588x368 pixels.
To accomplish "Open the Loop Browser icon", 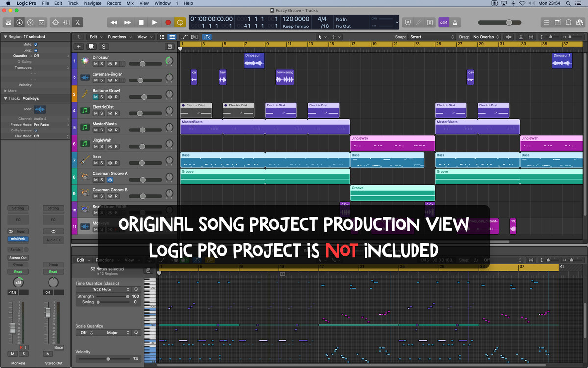I will coord(569,22).
